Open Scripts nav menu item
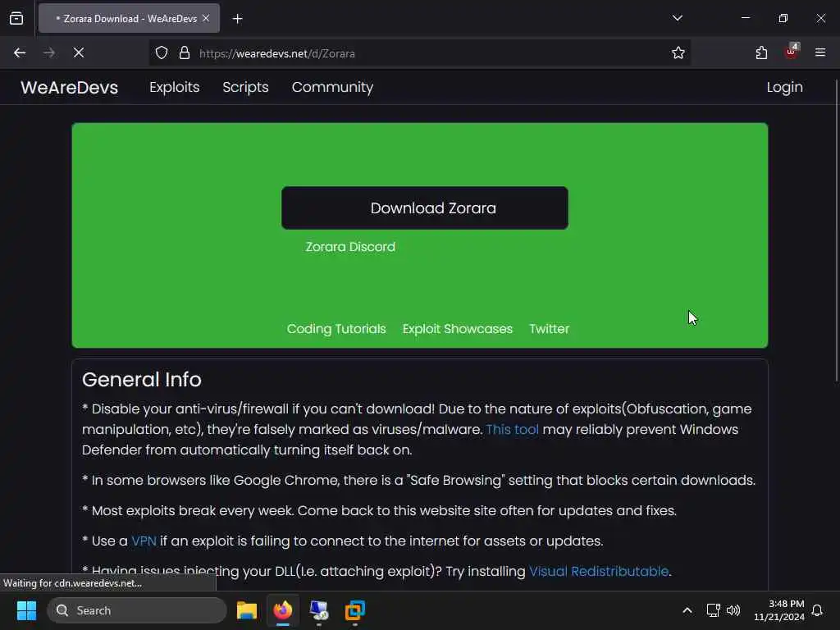The image size is (840, 630). click(245, 87)
